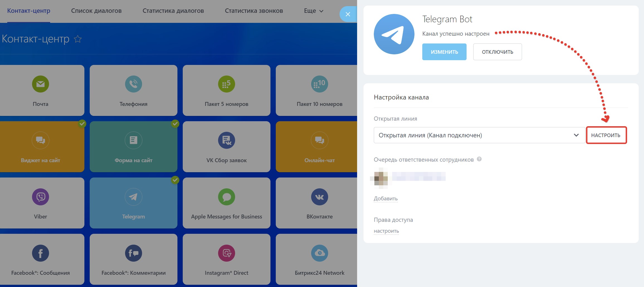Viewport: 644px width, 287px height.
Task: Switch to Список диалогов tab
Action: pos(96,11)
